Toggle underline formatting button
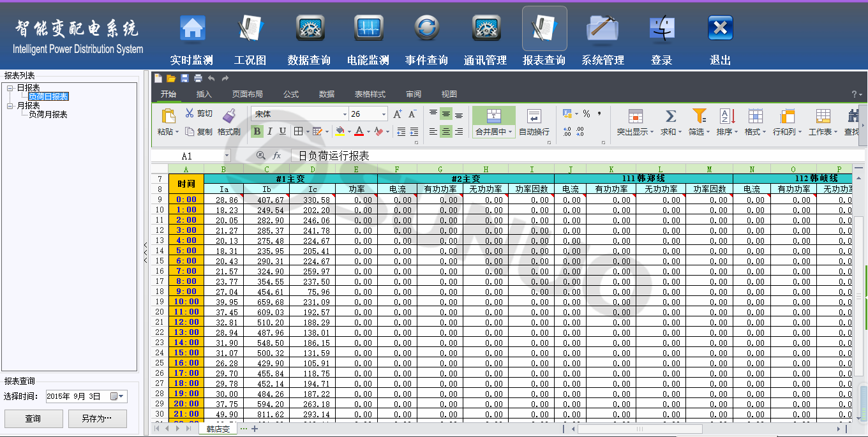 [281, 131]
